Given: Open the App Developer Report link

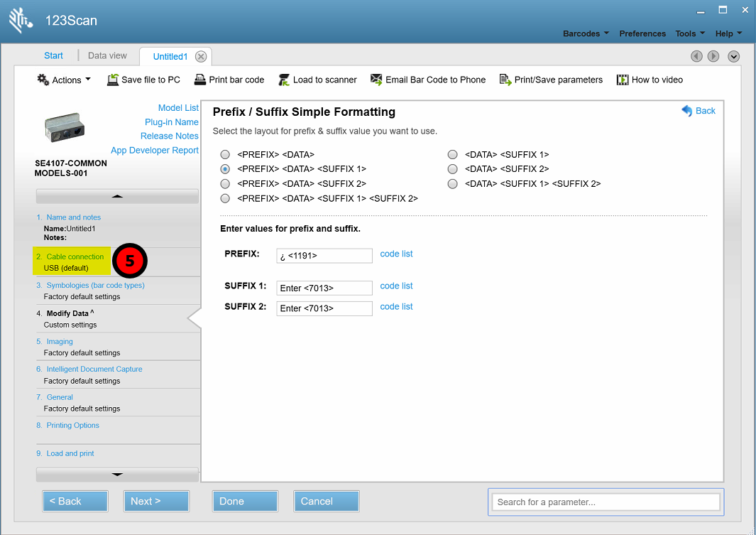Looking at the screenshot, I should coord(155,150).
